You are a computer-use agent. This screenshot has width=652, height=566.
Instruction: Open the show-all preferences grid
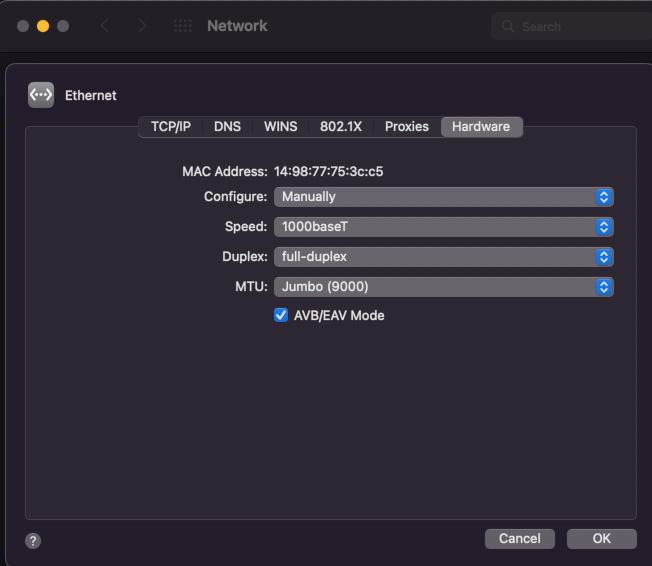click(x=182, y=26)
